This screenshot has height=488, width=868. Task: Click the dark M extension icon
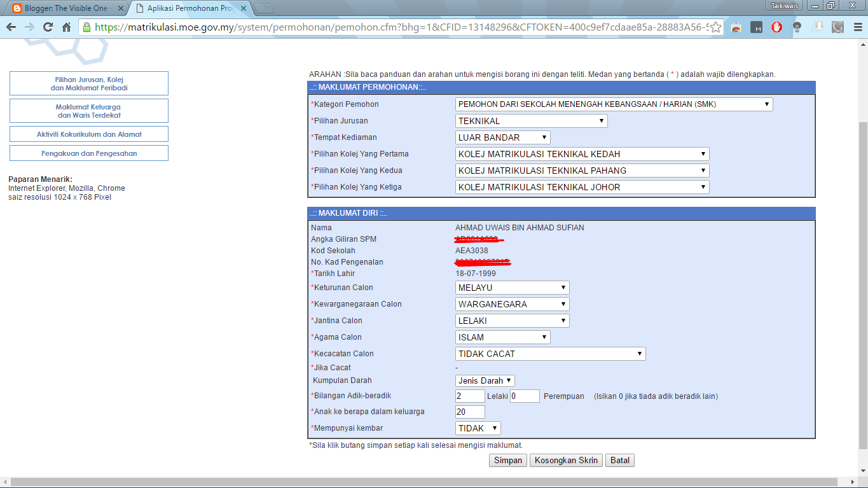pos(757,27)
